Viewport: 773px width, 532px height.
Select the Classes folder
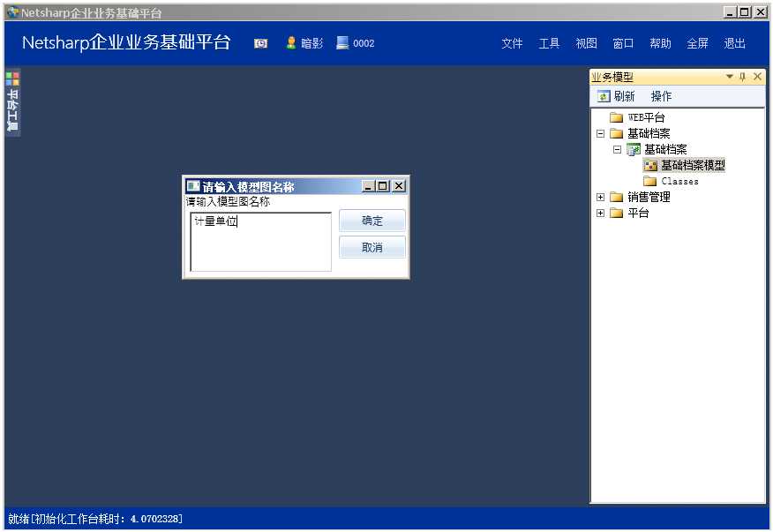(x=679, y=181)
